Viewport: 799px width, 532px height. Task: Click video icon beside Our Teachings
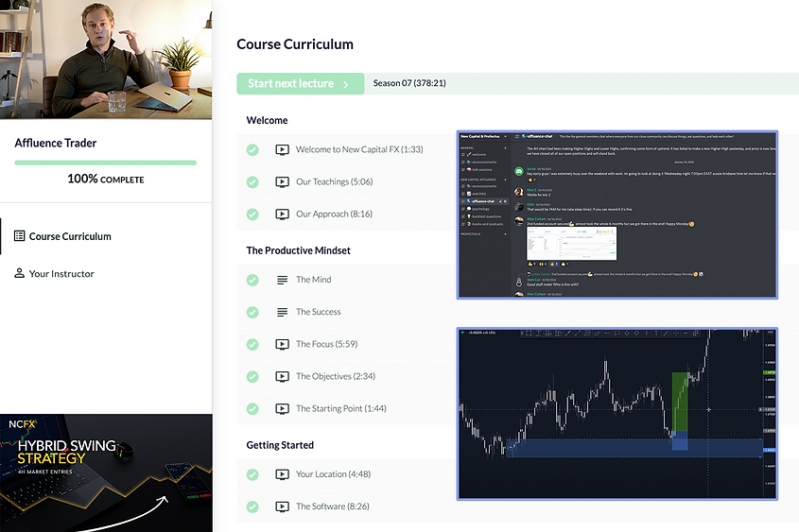pos(283,181)
